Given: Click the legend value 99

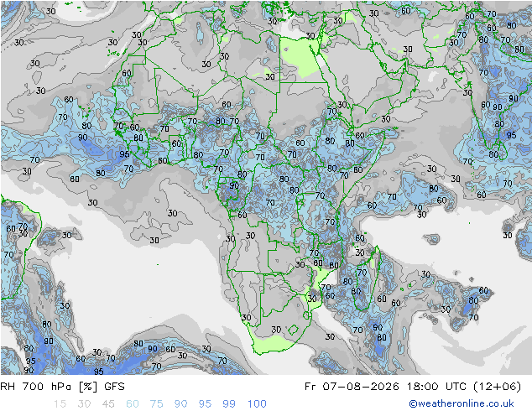Looking at the screenshot, I should tap(229, 404).
